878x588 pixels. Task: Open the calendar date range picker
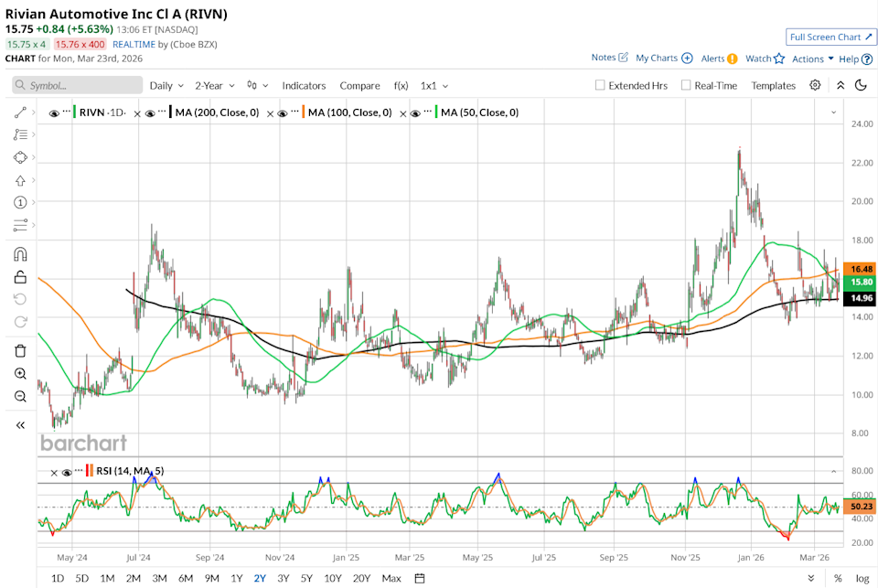click(420, 578)
